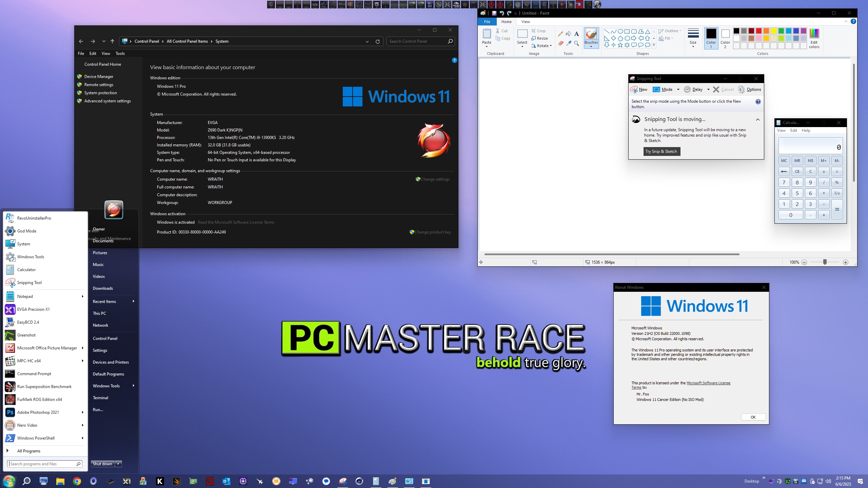
Task: Click the Shut down button
Action: 103,464
